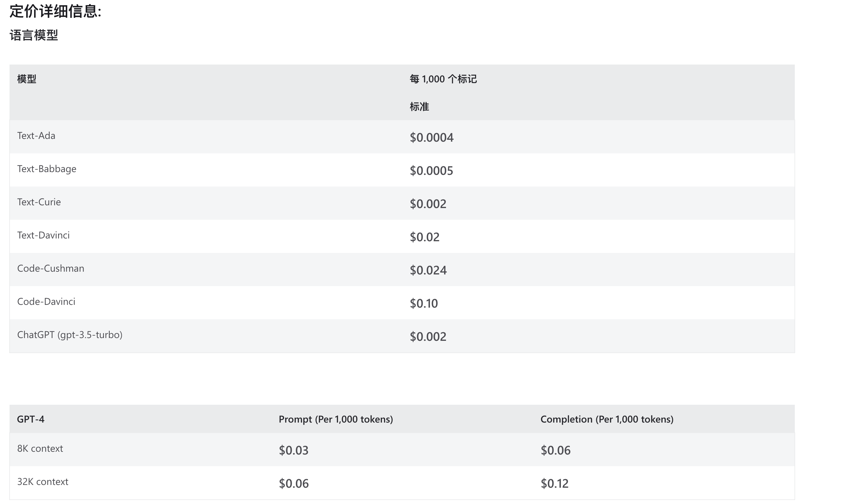Image resolution: width=844 pixels, height=504 pixels.
Task: Select the Text-Ada model name
Action: pyautogui.click(x=36, y=136)
